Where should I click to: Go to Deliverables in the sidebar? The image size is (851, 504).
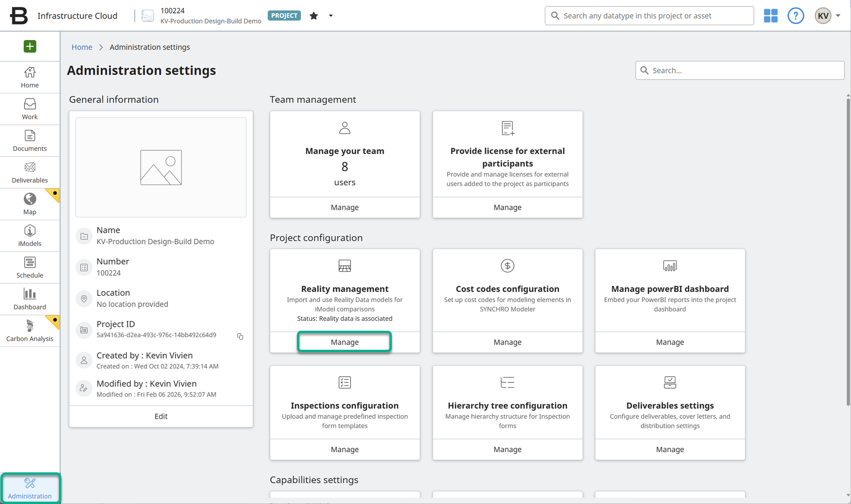(30, 172)
